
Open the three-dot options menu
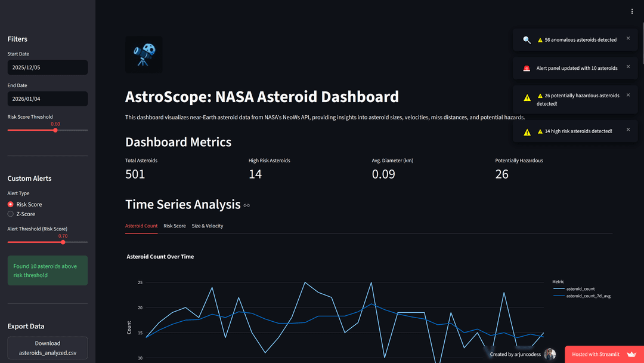631,11
